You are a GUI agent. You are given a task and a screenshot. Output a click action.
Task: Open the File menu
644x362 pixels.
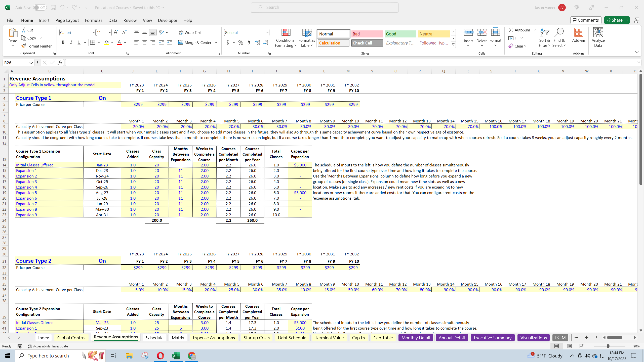tap(10, 20)
